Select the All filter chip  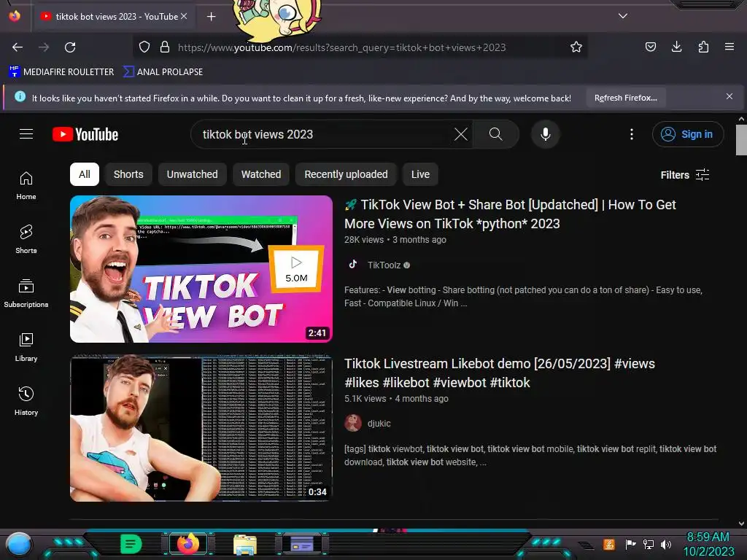coord(85,174)
